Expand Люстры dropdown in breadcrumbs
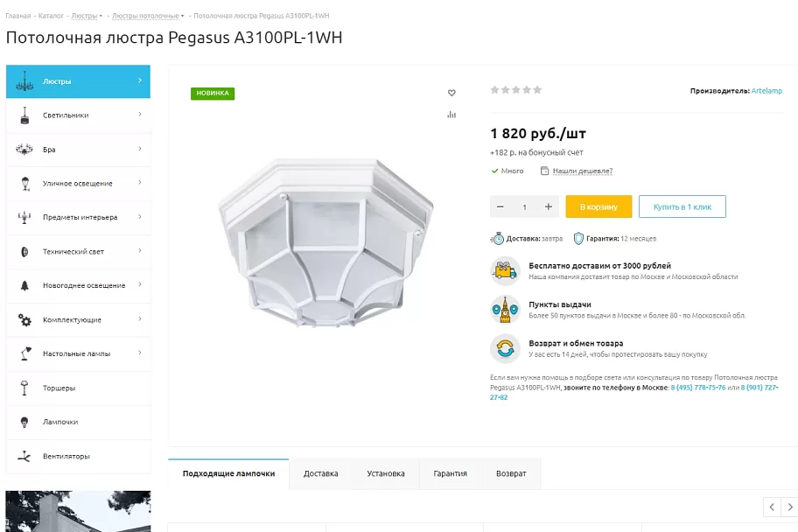This screenshot has width=798, height=532. [101, 16]
